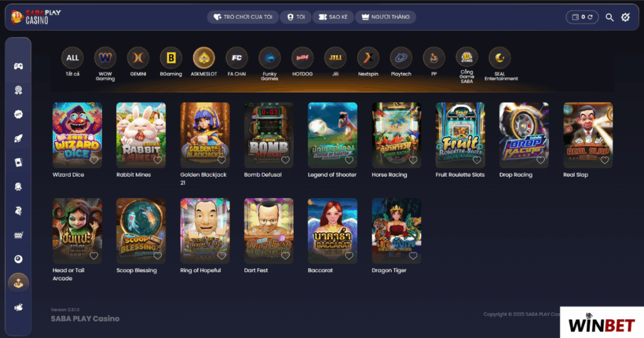This screenshot has height=338, width=644.
Task: Select the Funky Games provider icon
Action: 269,58
